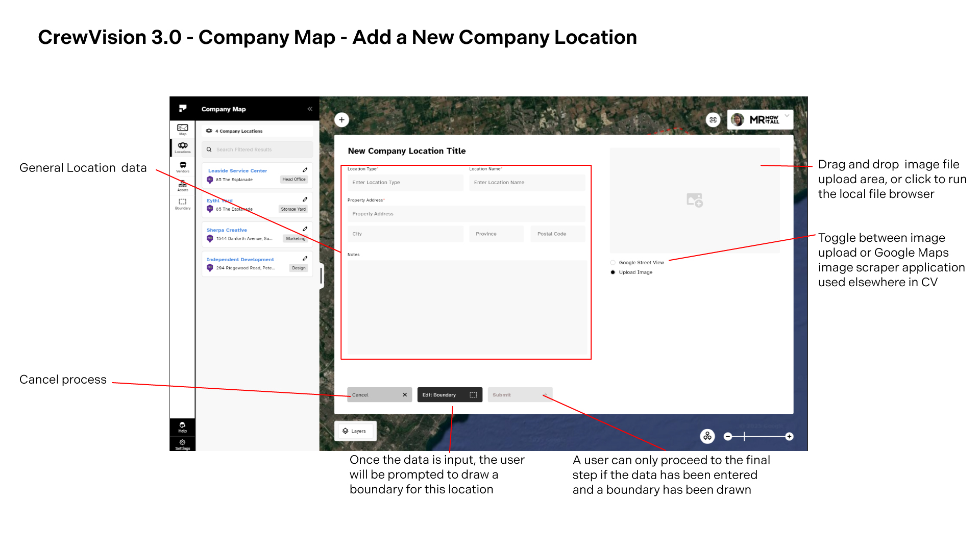Click the zoom in plus button
Viewport: 980px width, 551px height.
[x=790, y=436]
